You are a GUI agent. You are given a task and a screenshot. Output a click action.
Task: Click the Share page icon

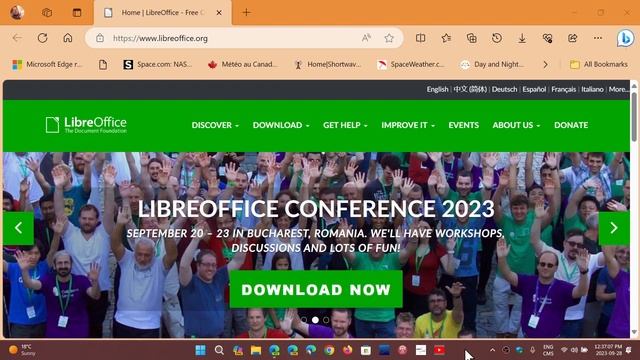(573, 38)
